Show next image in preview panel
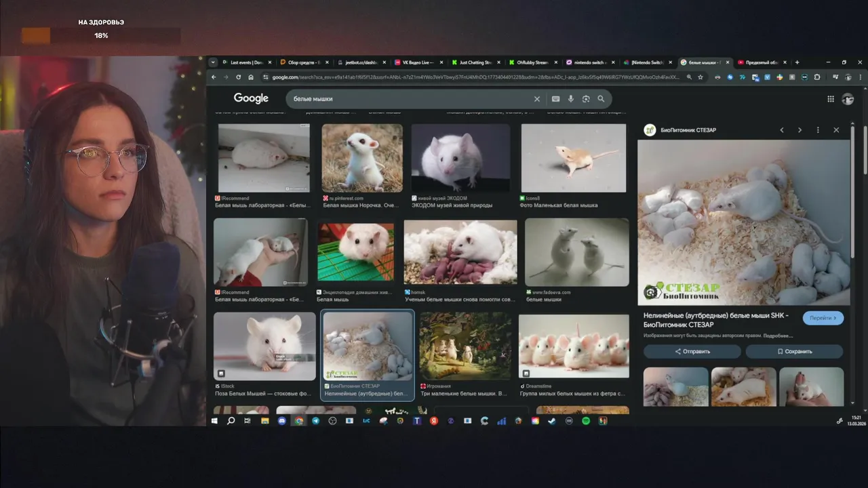Screen dimensions: 868x488 coord(800,130)
